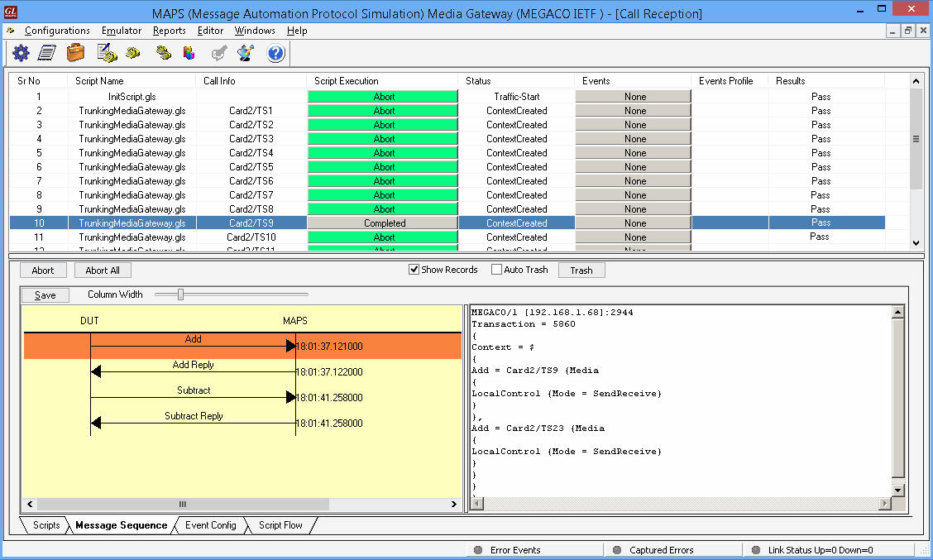Open the Configurations menu
The image size is (933, 560).
[57, 31]
